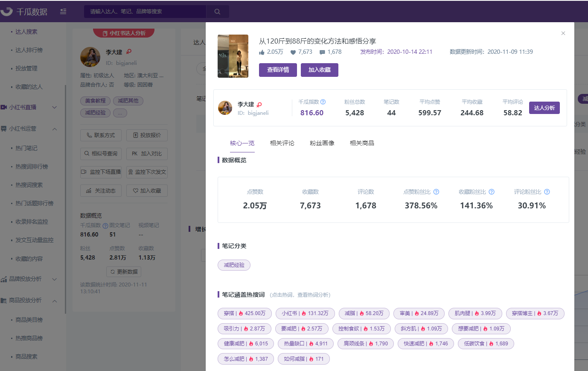Click the comment icon beside 1,678
Viewport: 588px width, 371px height.
point(322,52)
